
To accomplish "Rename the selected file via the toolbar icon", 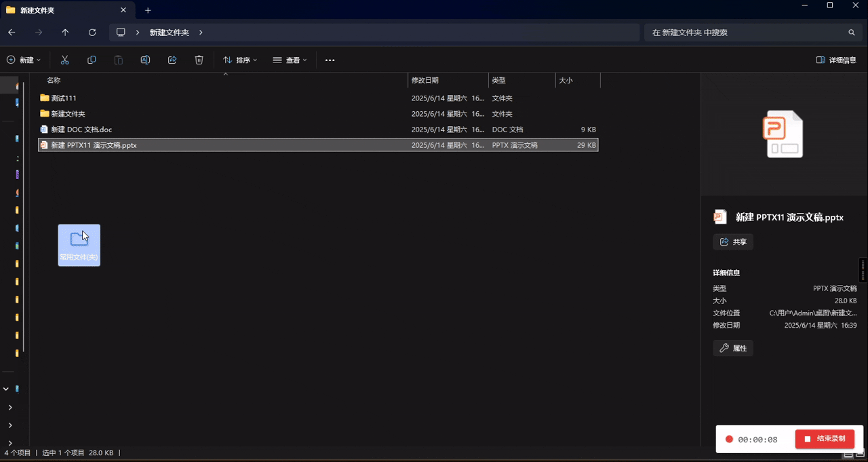I will click(x=145, y=60).
